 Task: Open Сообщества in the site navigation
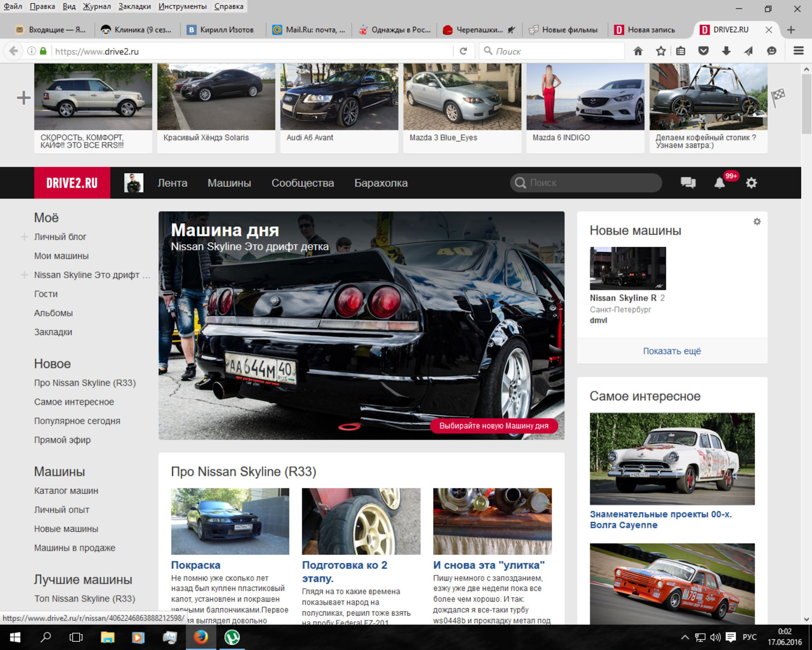click(302, 183)
